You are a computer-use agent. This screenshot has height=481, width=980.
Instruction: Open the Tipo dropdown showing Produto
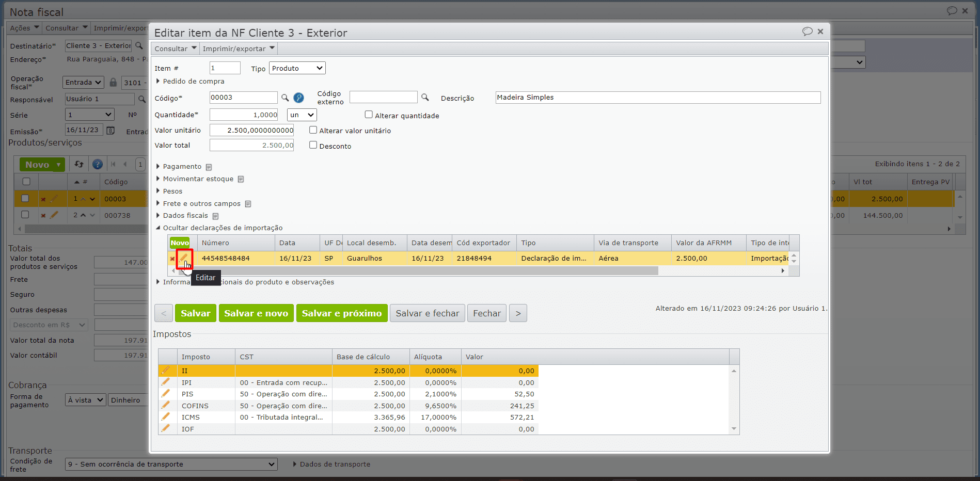[x=297, y=68]
